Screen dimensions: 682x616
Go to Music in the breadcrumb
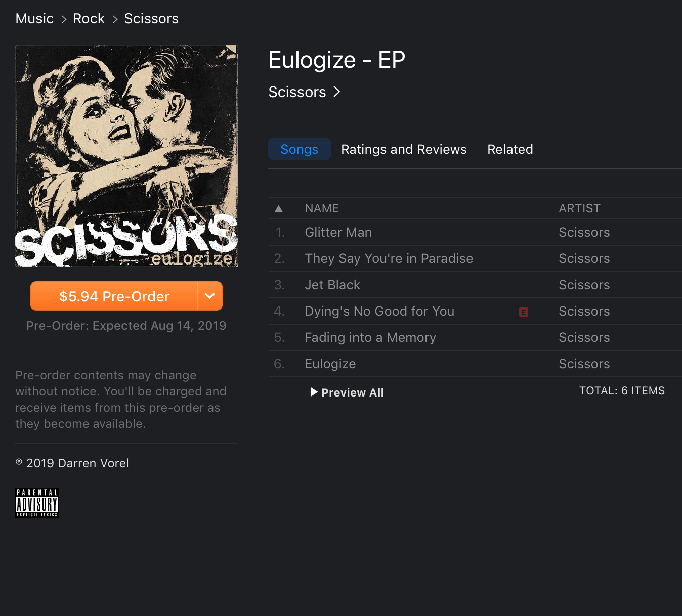click(x=34, y=19)
